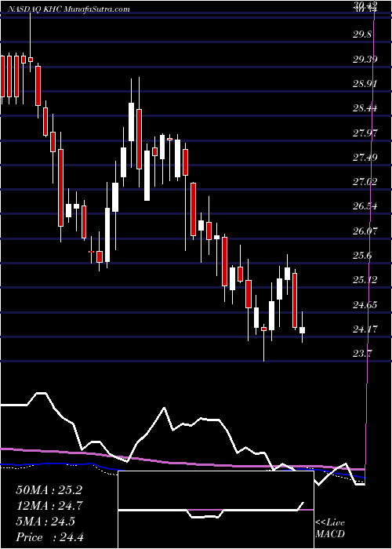Click the 50MA : 25.2 readout

[x=49, y=490]
